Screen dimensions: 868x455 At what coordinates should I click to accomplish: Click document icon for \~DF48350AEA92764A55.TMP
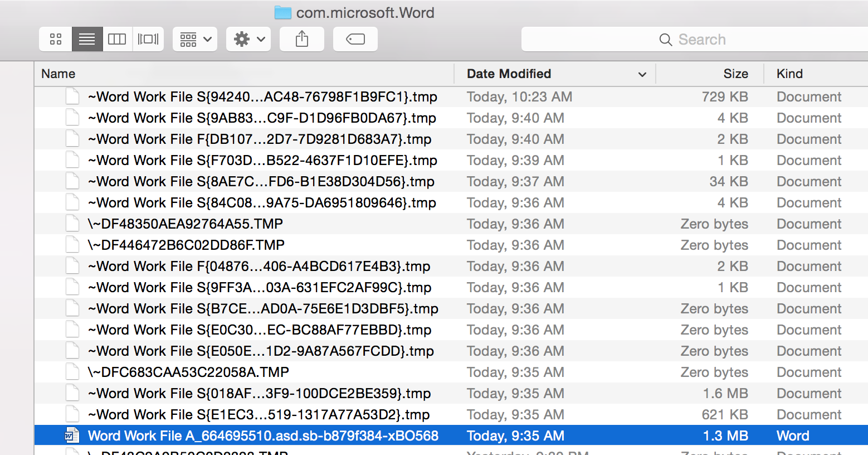click(72, 224)
